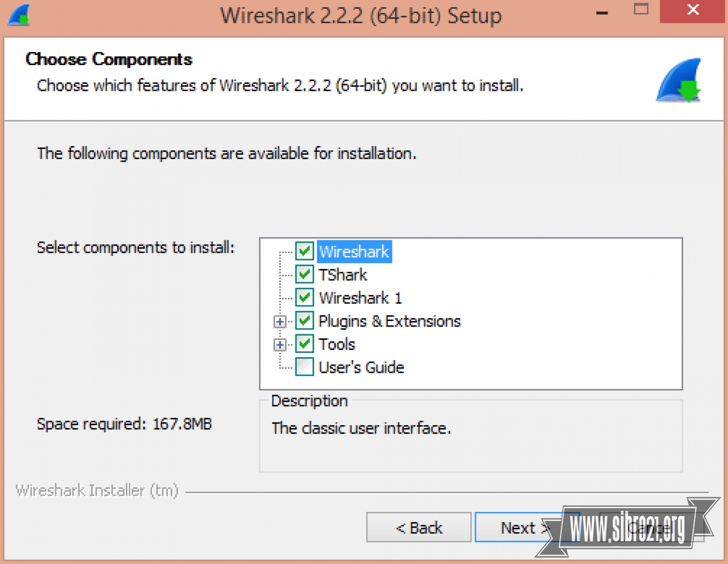728x564 pixels.
Task: Close the Wireshark Setup window
Action: (692, 11)
